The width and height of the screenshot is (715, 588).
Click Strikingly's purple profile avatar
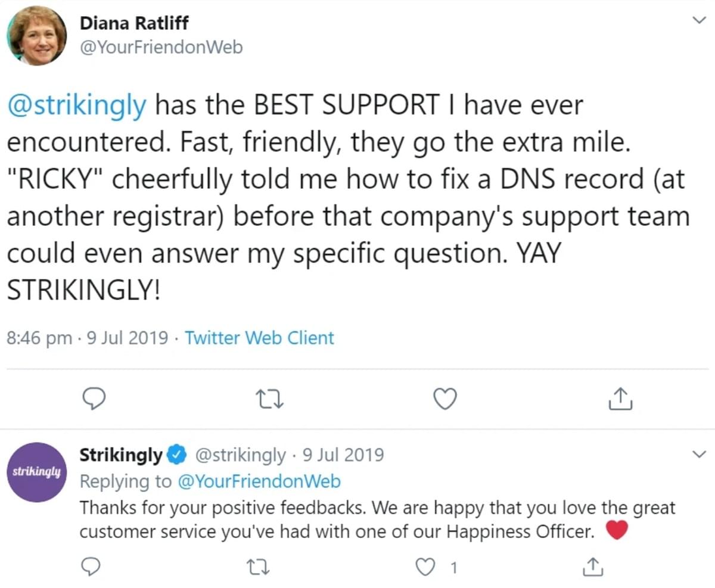37,472
